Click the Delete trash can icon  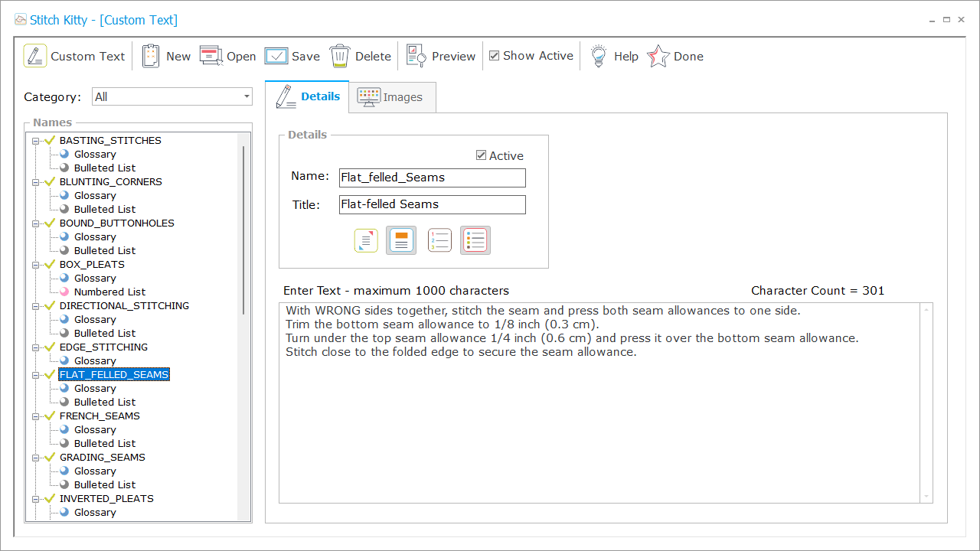[x=340, y=56]
